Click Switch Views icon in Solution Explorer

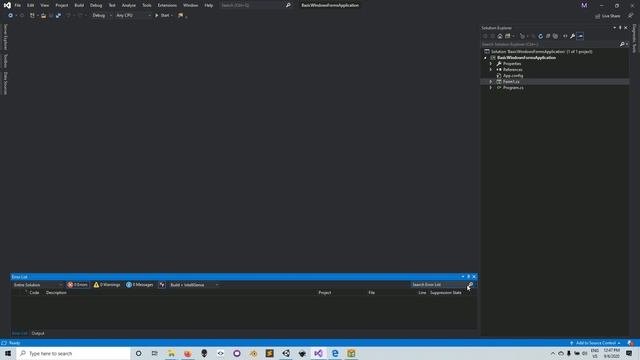508,36
